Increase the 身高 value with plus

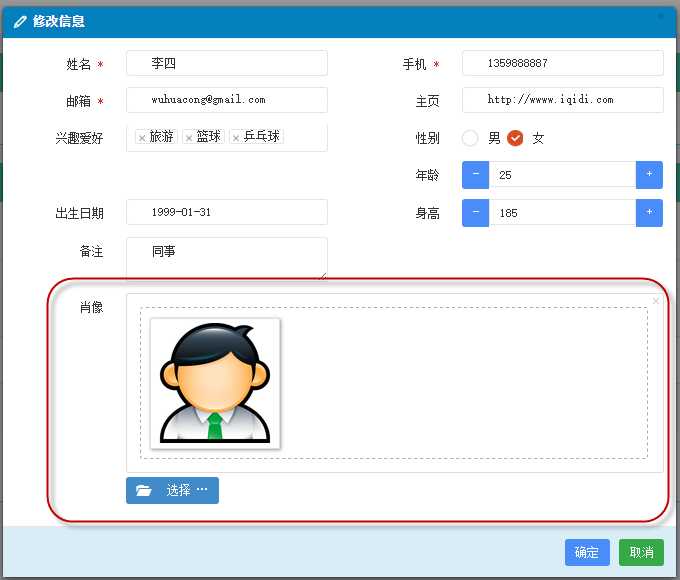point(649,213)
